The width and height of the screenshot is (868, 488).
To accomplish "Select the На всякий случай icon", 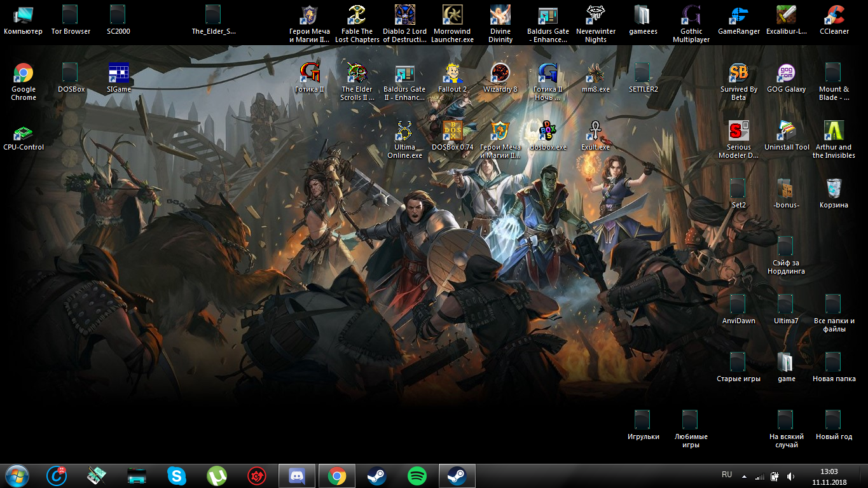I will click(x=787, y=429).
